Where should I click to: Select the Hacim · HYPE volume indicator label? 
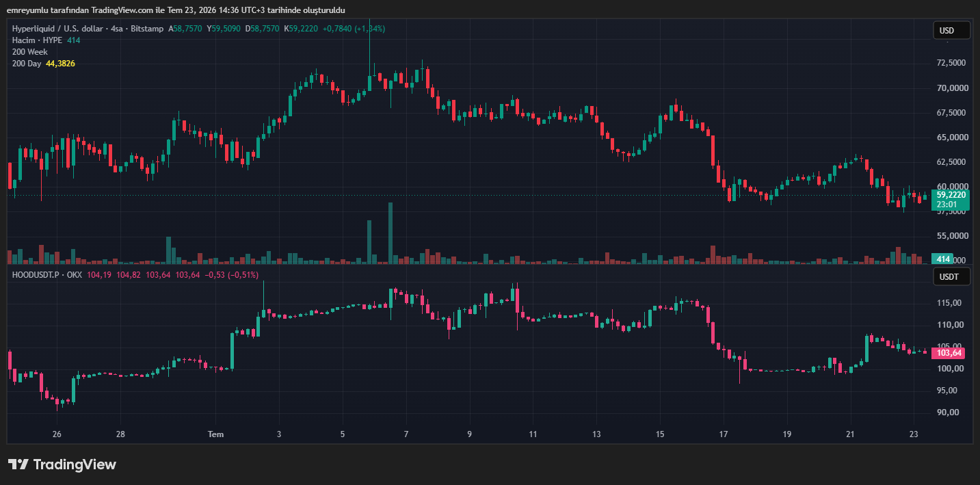tap(37, 40)
